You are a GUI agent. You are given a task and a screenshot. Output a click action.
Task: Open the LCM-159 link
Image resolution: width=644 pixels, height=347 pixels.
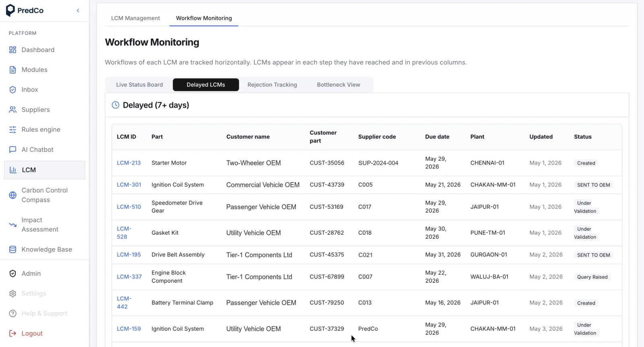129,329
